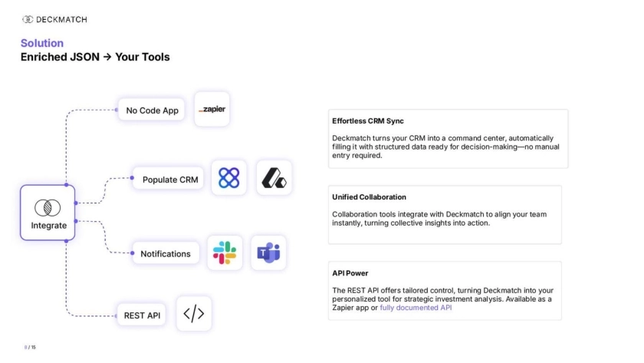Click the Integrate label text

48,226
